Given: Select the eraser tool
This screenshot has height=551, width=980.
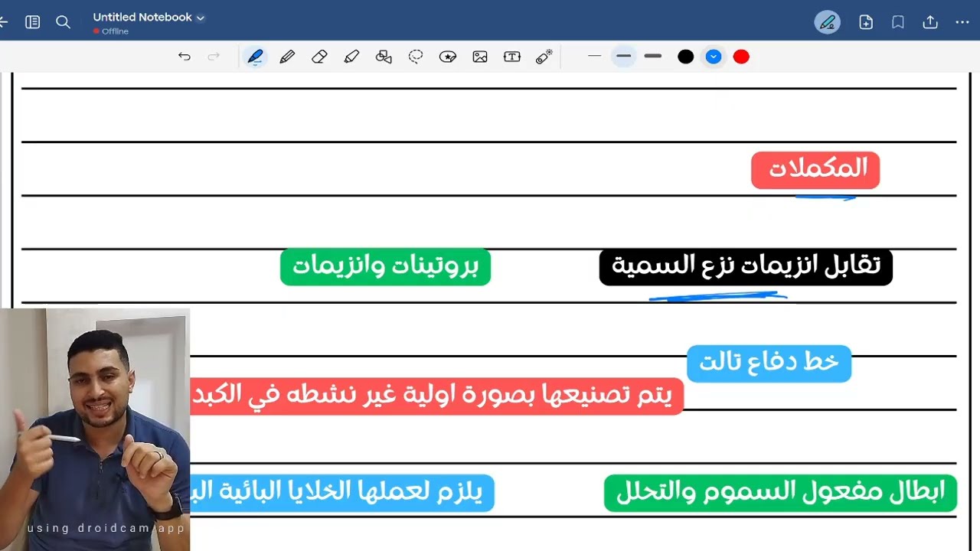Looking at the screenshot, I should [x=319, y=57].
